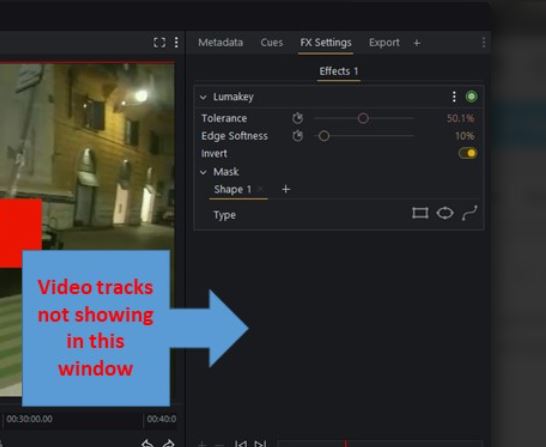Click the 00:30:00.00 timecode marker
The image size is (546, 447).
coord(30,419)
